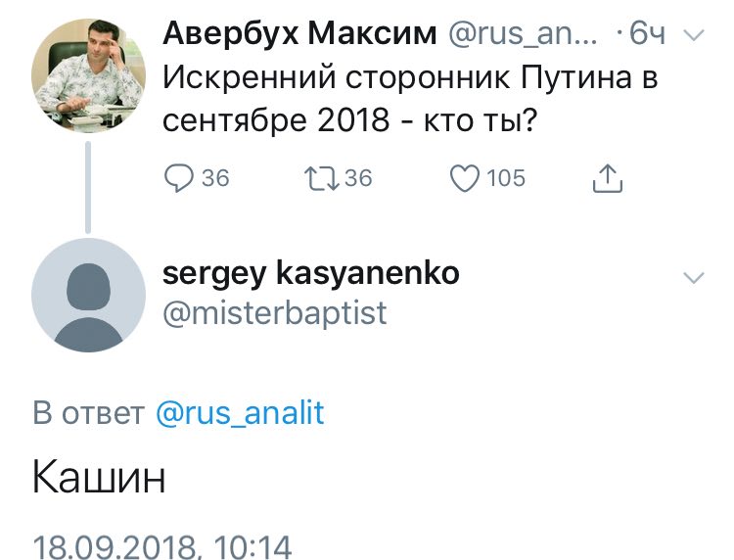Expand the chevron menu on sergey kasyanenko's reply
The width and height of the screenshot is (734, 560).
[693, 277]
